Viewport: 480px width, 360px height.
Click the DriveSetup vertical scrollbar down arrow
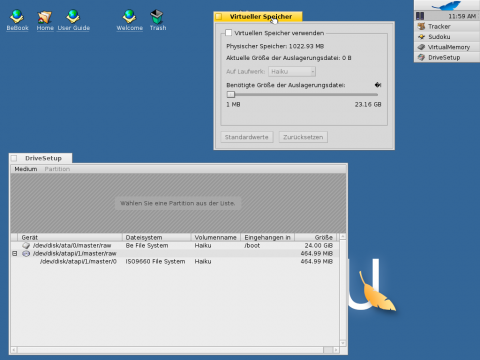click(x=343, y=343)
